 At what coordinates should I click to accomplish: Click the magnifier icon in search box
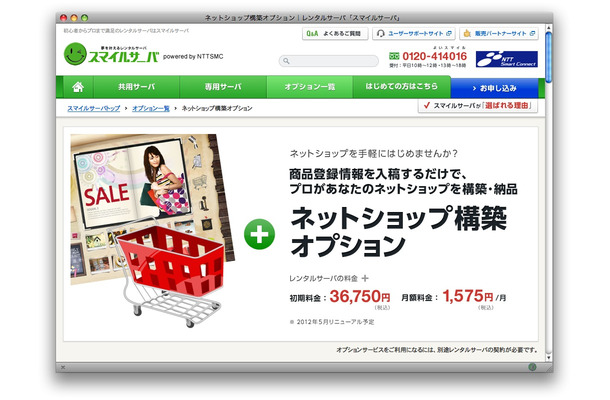click(x=286, y=61)
